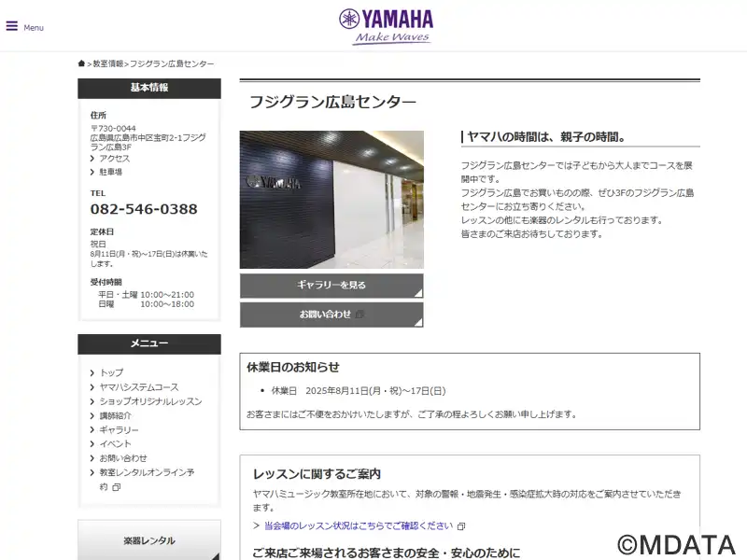The height and width of the screenshot is (560, 747).
Task: Open the アクセス link under address
Action: tap(114, 159)
